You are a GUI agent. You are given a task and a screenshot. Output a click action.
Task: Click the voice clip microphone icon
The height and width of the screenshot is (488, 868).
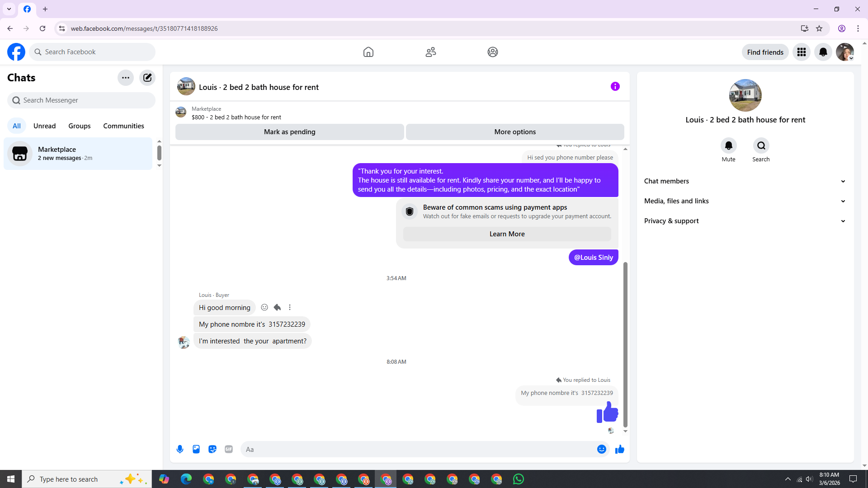point(180,449)
